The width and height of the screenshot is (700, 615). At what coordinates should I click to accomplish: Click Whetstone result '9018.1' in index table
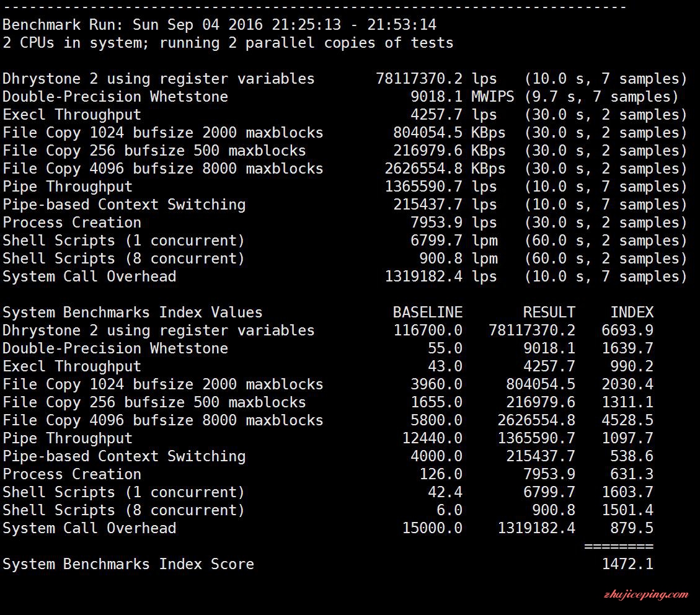(549, 348)
